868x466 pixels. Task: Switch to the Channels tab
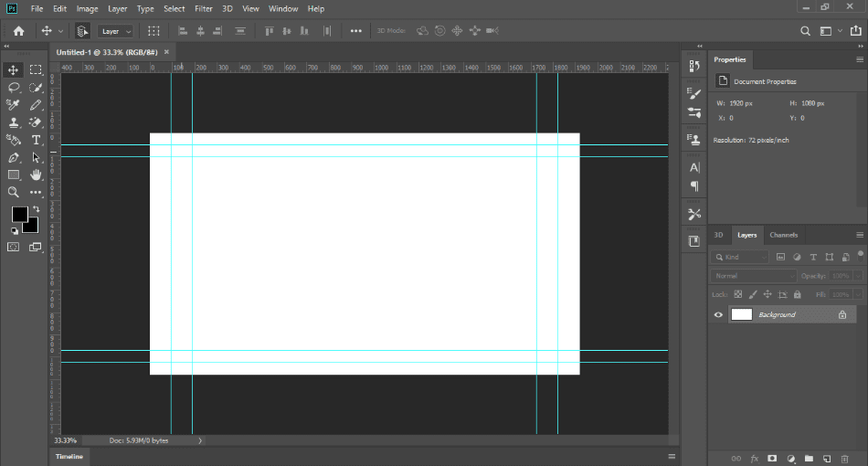(783, 235)
